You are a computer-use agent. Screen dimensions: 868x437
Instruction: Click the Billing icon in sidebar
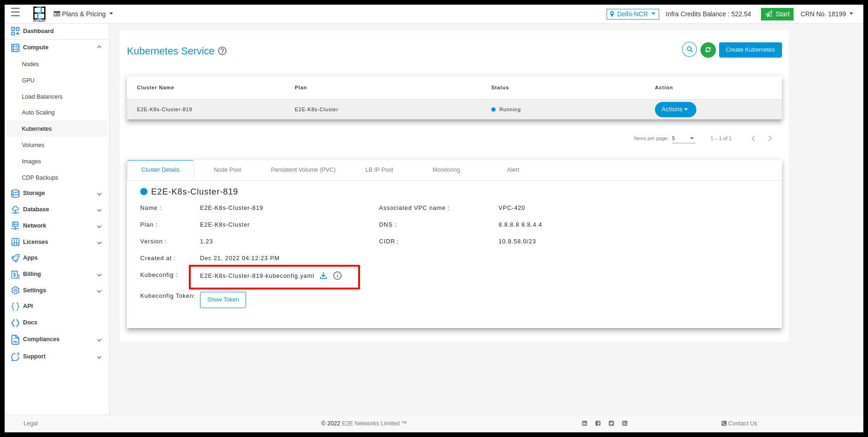pyautogui.click(x=15, y=274)
